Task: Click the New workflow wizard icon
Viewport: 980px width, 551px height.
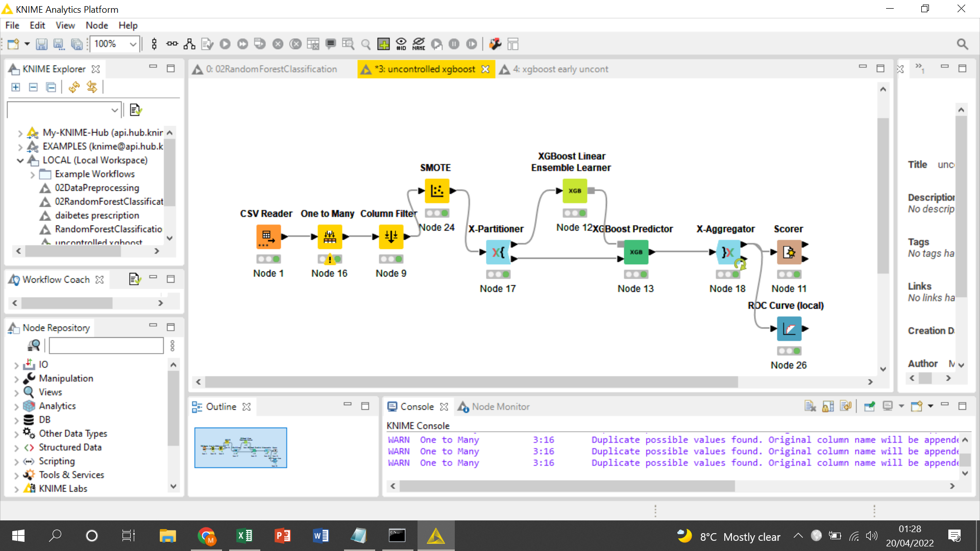Action: pyautogui.click(x=13, y=44)
